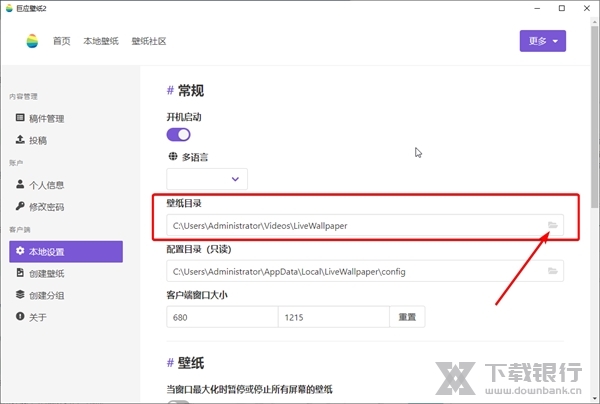Click the 多语言 globe icon
The image size is (600, 404).
coord(173,156)
